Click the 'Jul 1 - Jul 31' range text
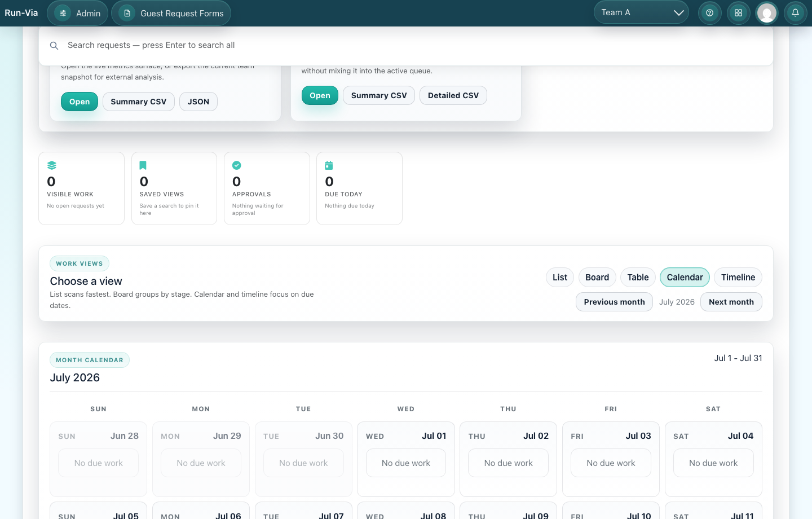The image size is (812, 519). (x=738, y=358)
